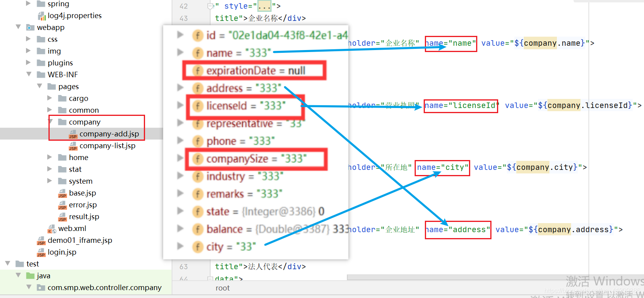Screen dimensions: 644x298
Task: Select the login.jsp tree item
Action: pyautogui.click(x=62, y=252)
